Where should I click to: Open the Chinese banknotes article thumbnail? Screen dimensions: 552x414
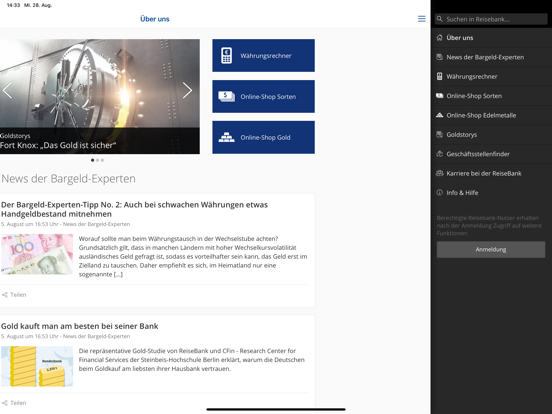point(37,254)
